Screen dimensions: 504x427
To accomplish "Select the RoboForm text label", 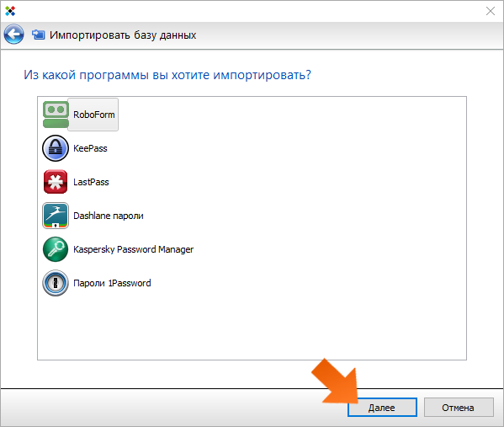I will 94,115.
